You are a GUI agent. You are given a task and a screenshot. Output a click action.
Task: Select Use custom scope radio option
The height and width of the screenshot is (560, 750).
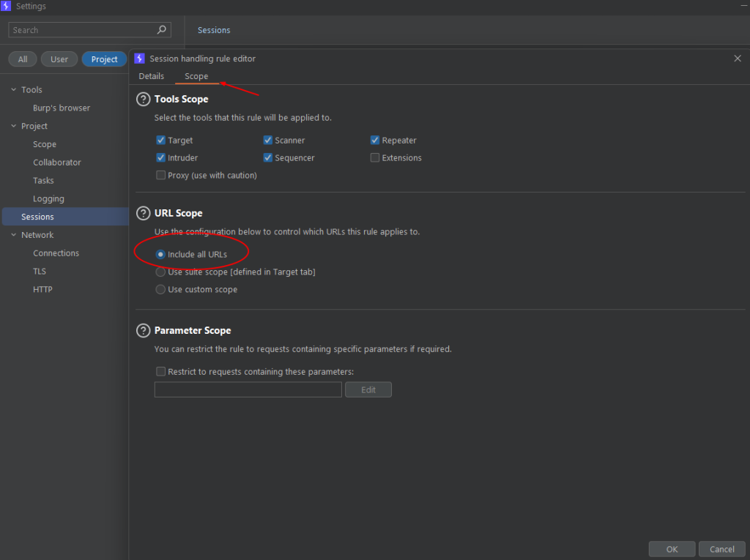point(160,289)
